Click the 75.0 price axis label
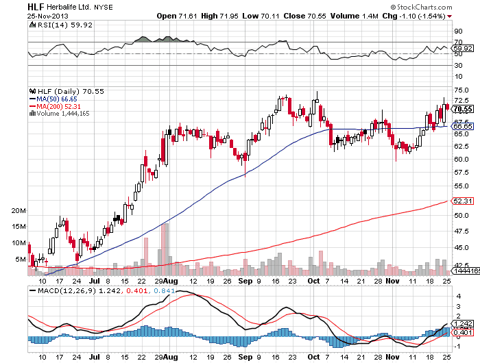 click(x=461, y=90)
